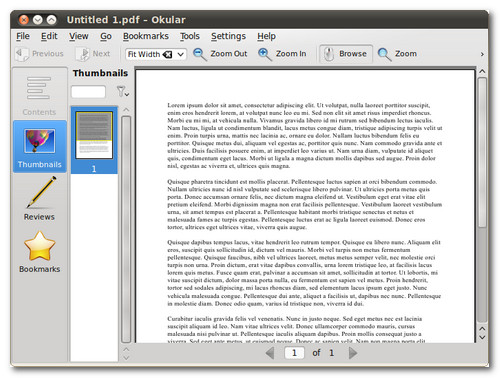The width and height of the screenshot is (500, 378).
Task: Click the Previous toolbar button
Action: click(39, 54)
